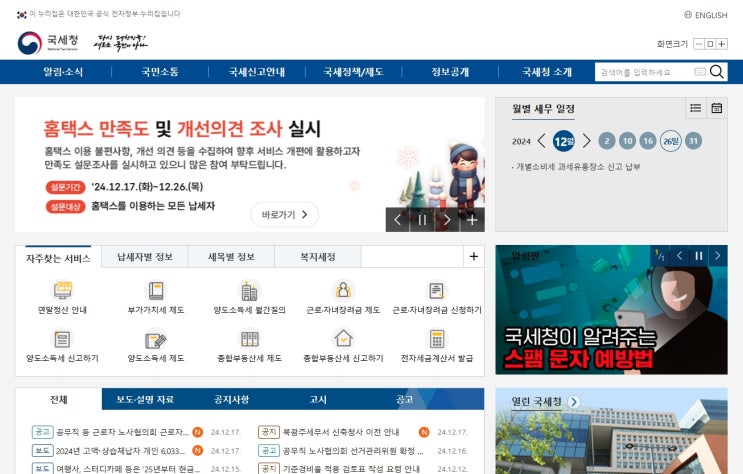The image size is (743, 474).
Task: Expand service tabs with plus button
Action: (473, 256)
